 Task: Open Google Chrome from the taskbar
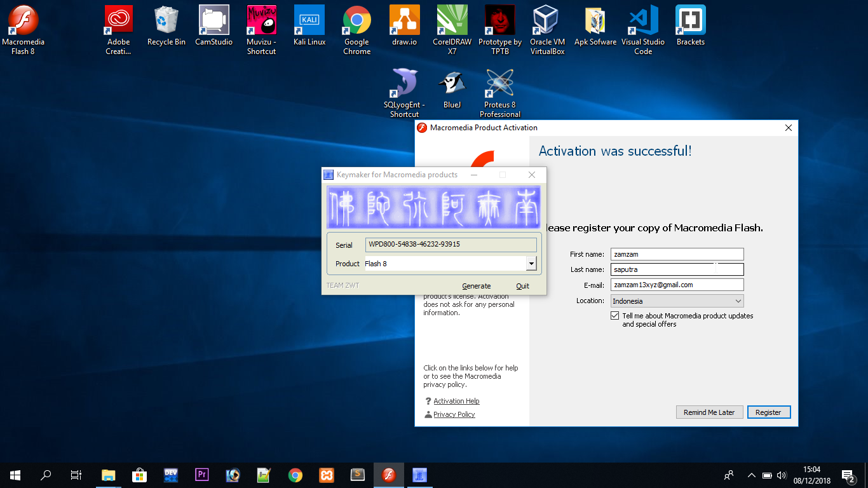click(x=295, y=475)
